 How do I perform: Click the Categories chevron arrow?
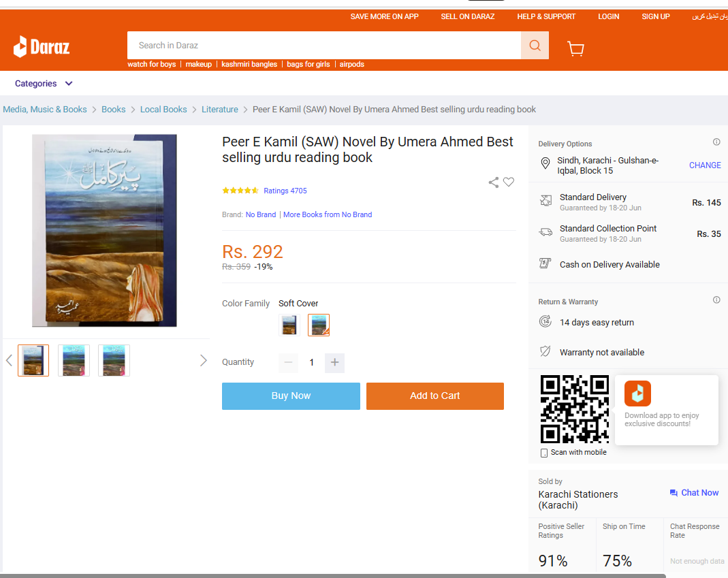69,84
